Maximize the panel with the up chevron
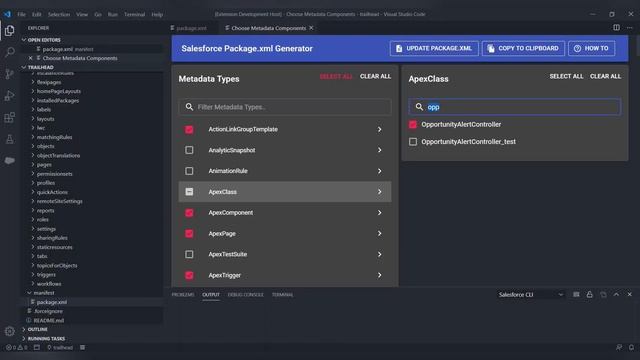 coord(616,294)
